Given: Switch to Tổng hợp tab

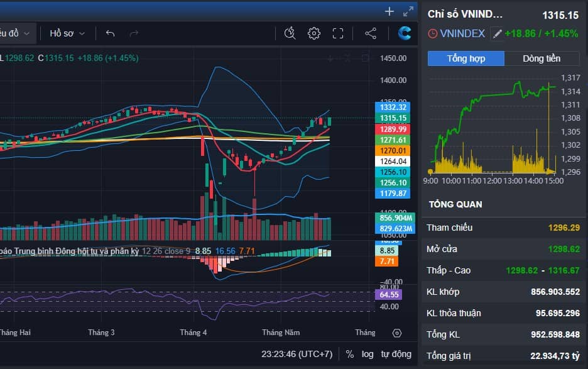Looking at the screenshot, I should point(465,58).
